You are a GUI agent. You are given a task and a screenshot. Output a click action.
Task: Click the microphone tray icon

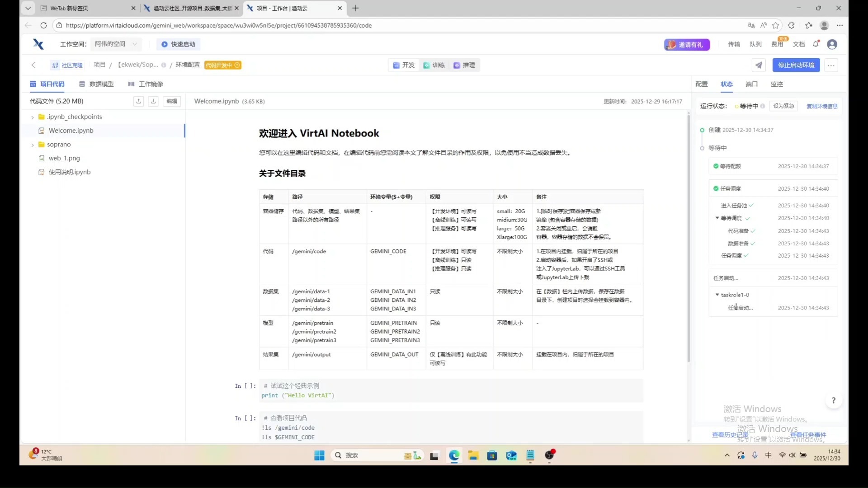click(755, 455)
